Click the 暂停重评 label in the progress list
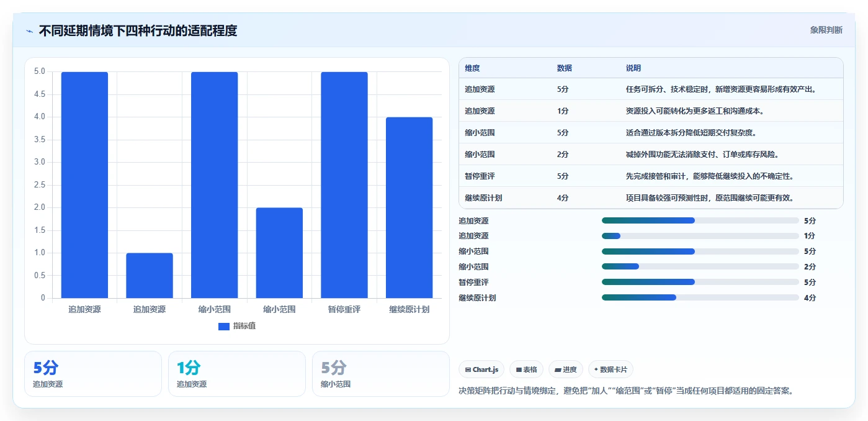Viewport: 868px width, 421px height. [473, 282]
